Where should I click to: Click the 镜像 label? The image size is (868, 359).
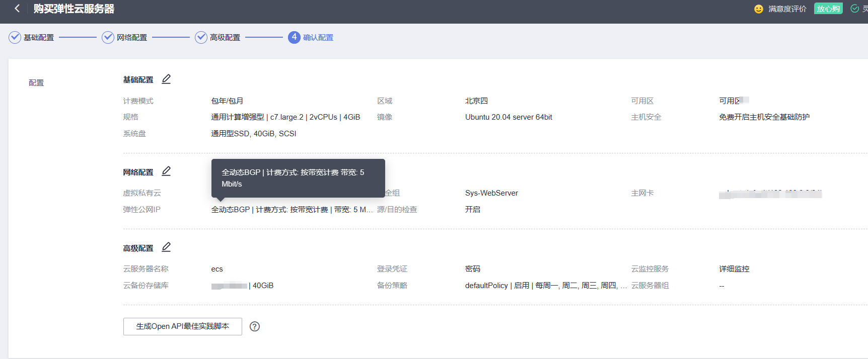(x=385, y=117)
